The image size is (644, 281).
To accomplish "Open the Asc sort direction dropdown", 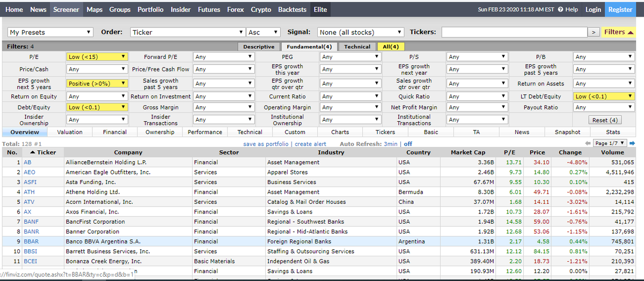I will tap(264, 32).
